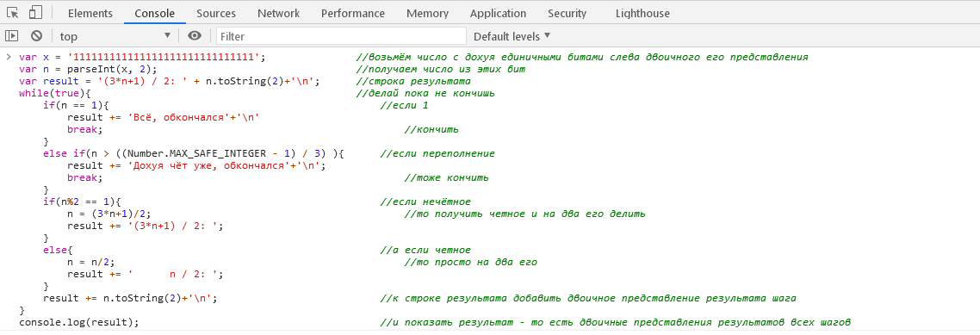Go to the Network tab
The image size is (980, 335).
[x=278, y=13]
